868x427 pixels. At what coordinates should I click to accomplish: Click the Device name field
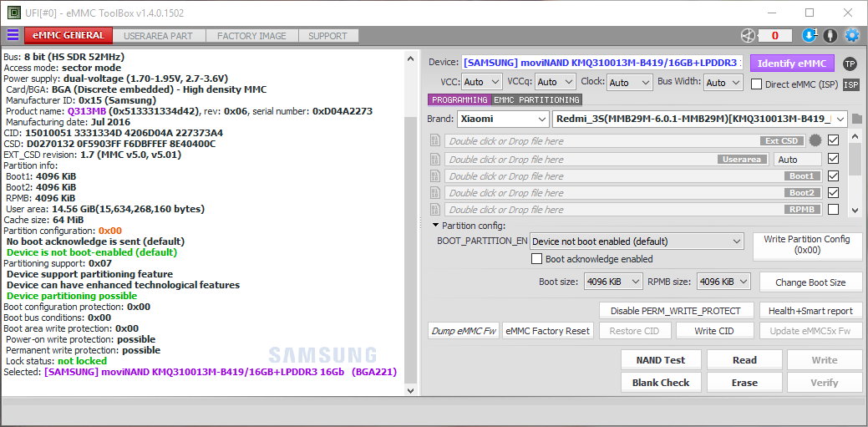[602, 63]
